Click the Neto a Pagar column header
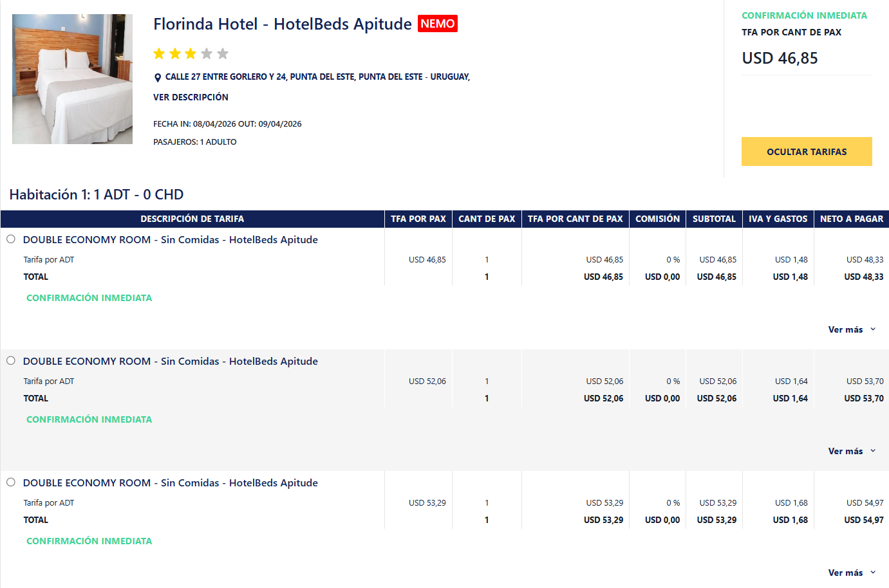Image resolution: width=889 pixels, height=588 pixels. 851,219
